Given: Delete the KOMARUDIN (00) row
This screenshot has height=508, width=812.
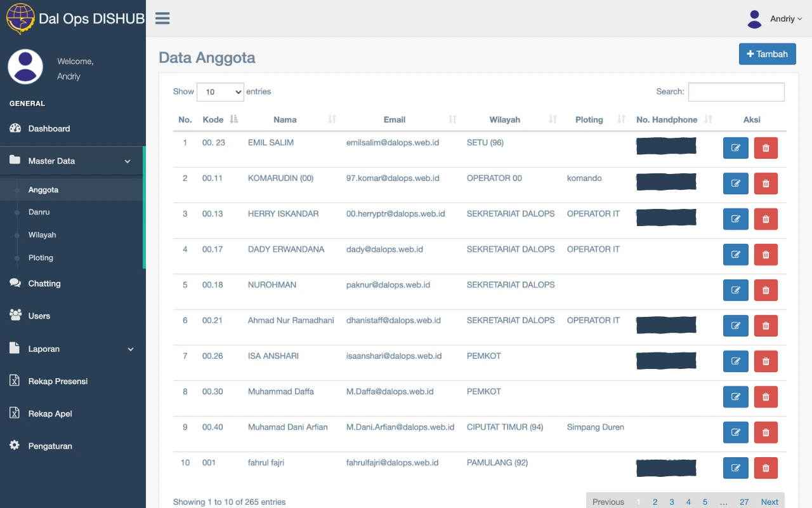Looking at the screenshot, I should point(766,184).
